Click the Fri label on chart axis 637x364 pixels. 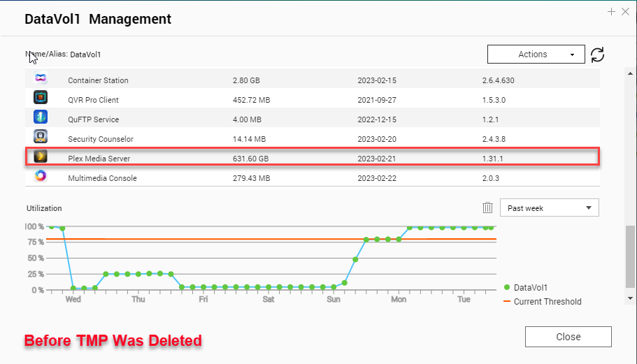coord(203,300)
